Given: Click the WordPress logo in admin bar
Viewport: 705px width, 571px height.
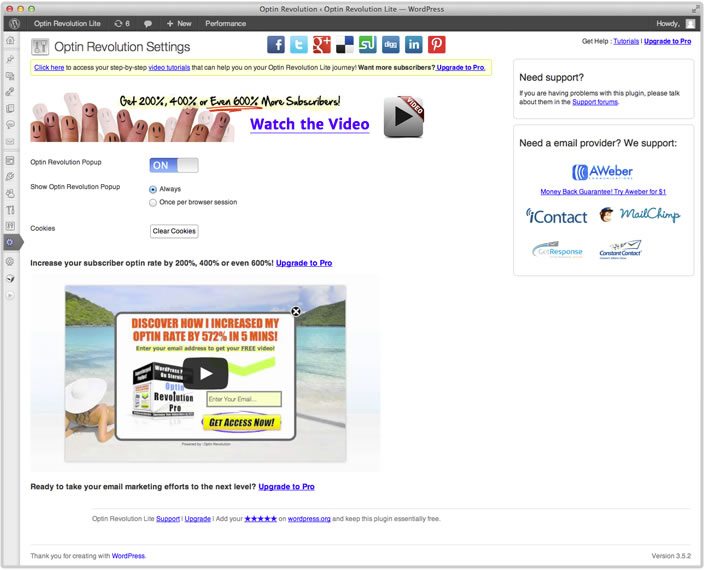Looking at the screenshot, I should coord(14,23).
